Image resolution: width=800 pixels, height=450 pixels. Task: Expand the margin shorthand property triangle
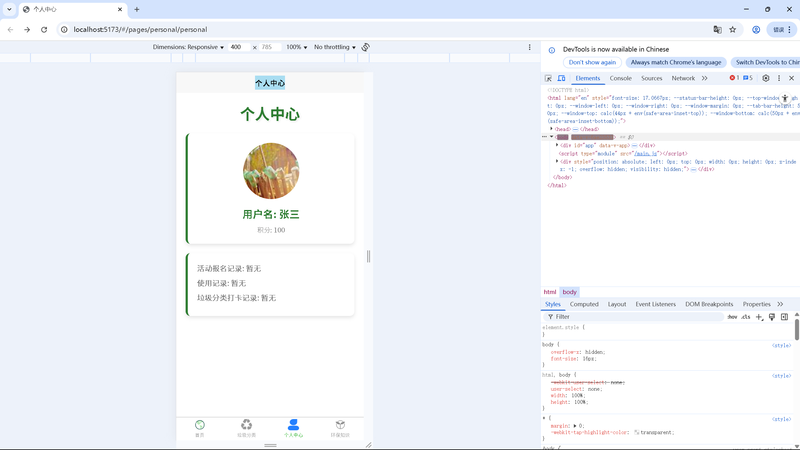pos(575,426)
